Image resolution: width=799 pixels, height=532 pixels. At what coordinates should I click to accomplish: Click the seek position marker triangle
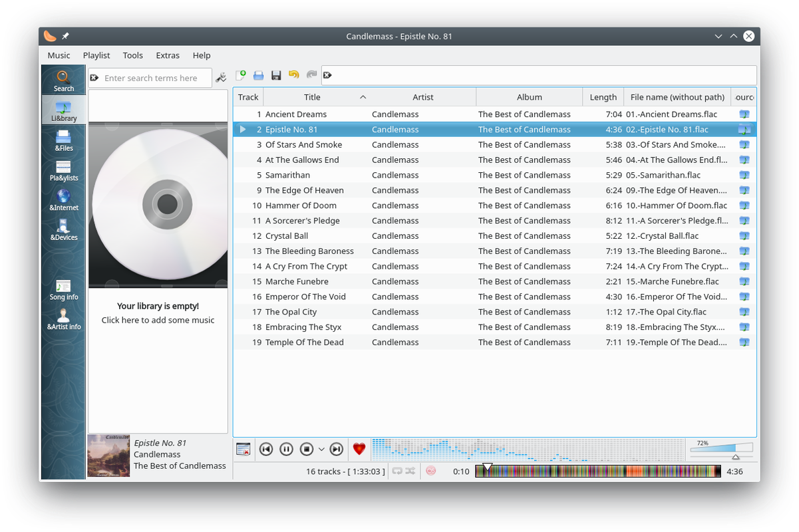tap(487, 467)
